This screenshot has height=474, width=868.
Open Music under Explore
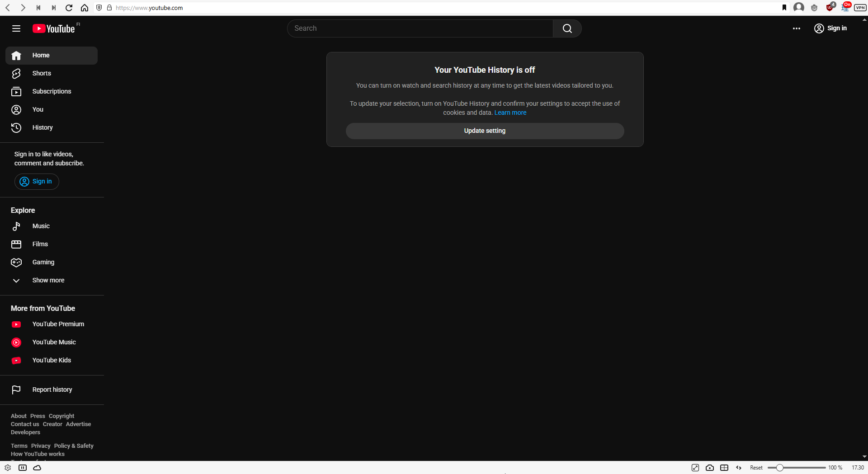coord(52,226)
